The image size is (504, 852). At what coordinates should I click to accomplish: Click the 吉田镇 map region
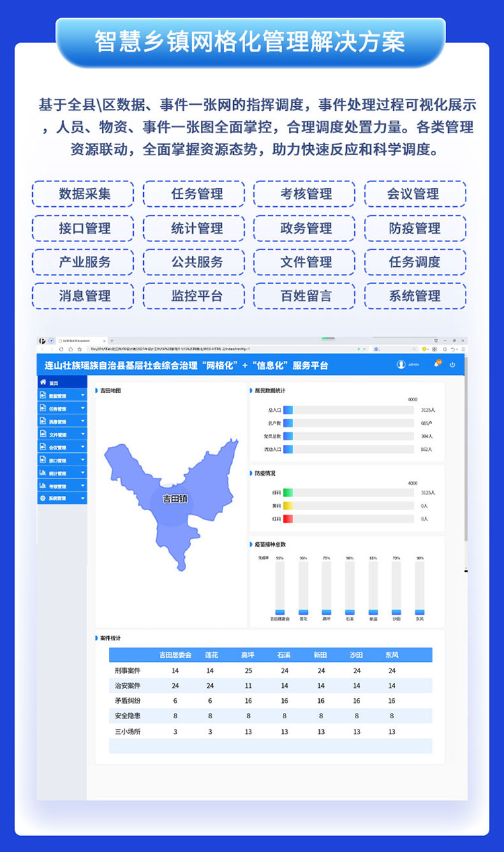click(174, 499)
